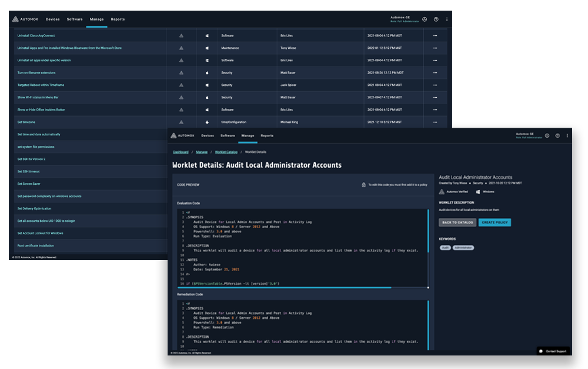Click the lock icon beside the edit-code notice

click(363, 185)
